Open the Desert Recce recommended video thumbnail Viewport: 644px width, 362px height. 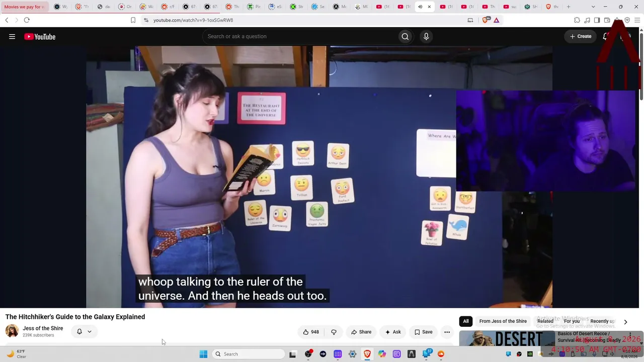click(x=507, y=338)
